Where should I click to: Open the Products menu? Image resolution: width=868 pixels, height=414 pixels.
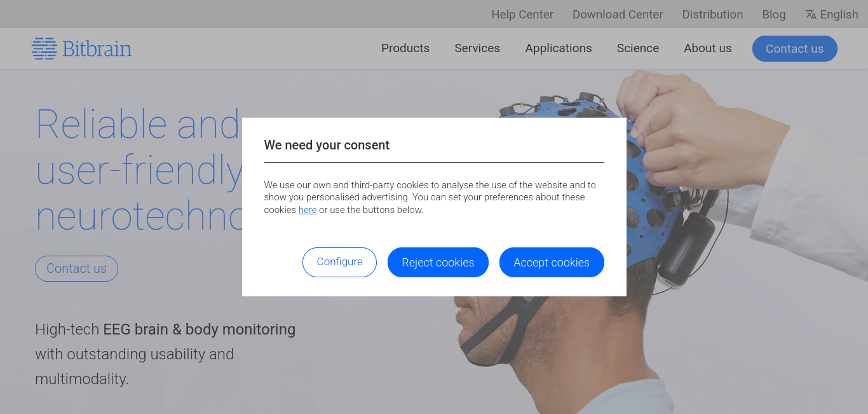coord(405,48)
